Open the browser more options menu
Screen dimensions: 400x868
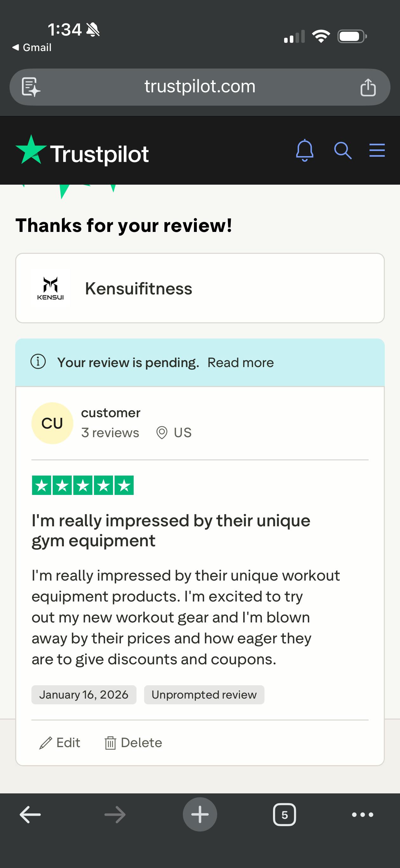point(363,815)
